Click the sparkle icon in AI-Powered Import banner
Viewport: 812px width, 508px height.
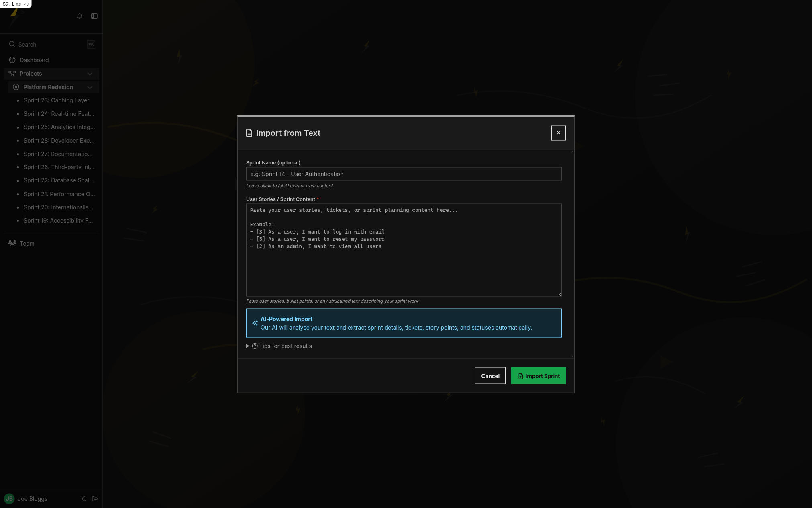[255, 323]
